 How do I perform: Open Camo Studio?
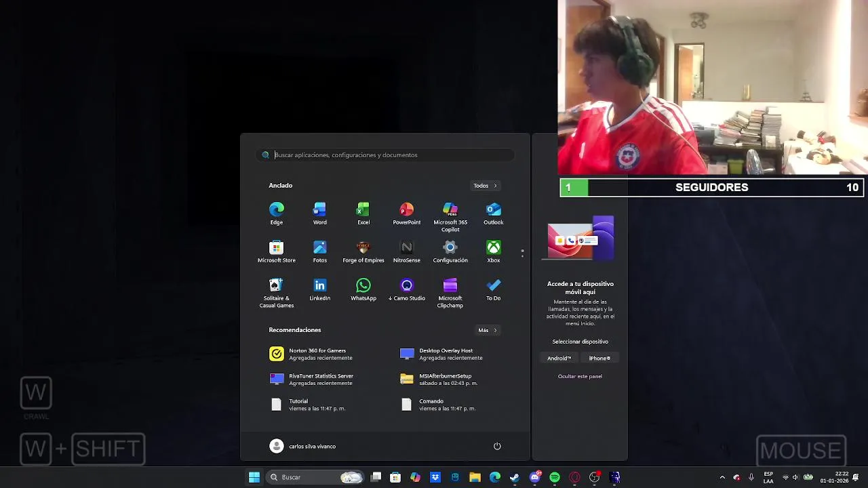(x=407, y=289)
